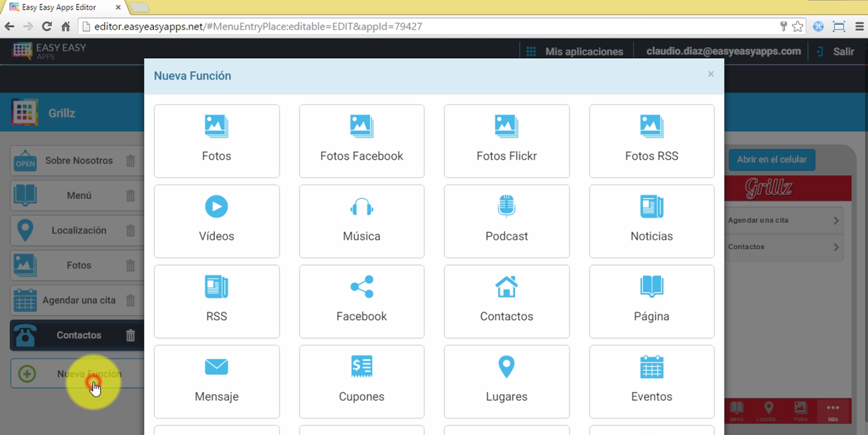Viewport: 868px width, 435px height.
Task: Expand Agendar una cita in phone preview
Action: click(x=835, y=221)
